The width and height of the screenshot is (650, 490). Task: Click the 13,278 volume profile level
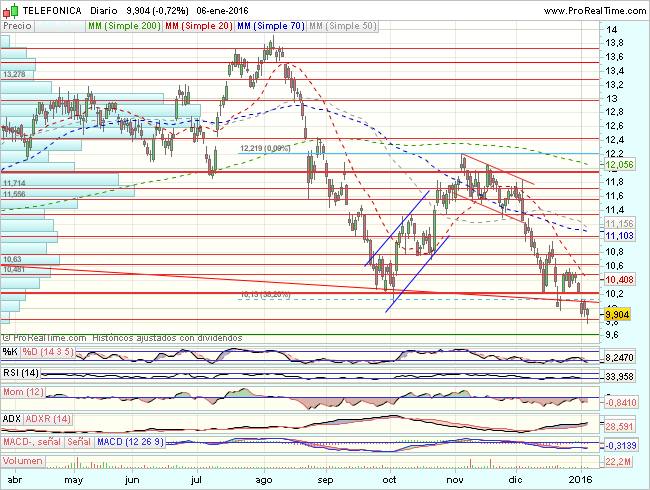pos(14,75)
